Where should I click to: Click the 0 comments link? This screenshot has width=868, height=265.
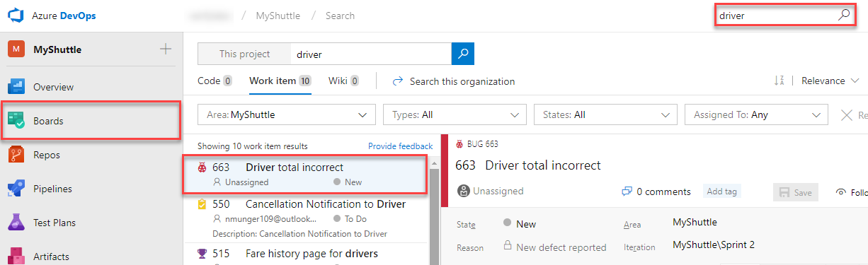pyautogui.click(x=663, y=192)
